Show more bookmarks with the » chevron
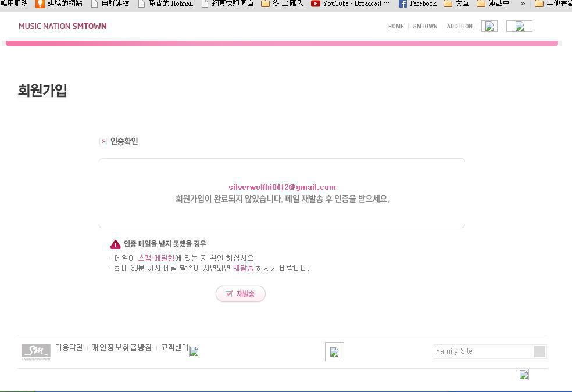572x392 pixels. tap(523, 3)
